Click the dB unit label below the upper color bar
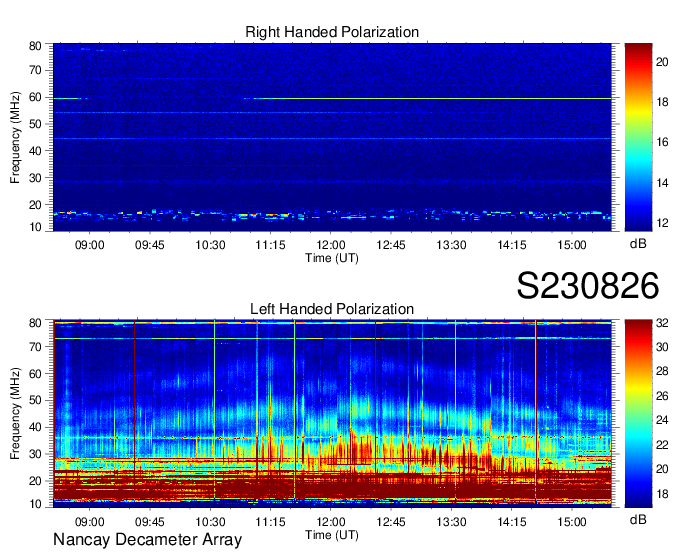This screenshot has width=680, height=552. (x=638, y=244)
